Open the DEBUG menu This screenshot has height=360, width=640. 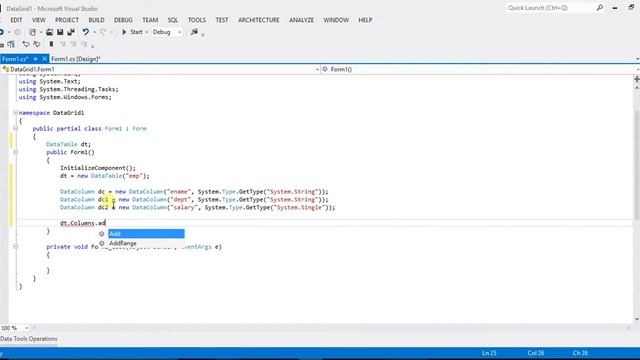pyautogui.click(x=123, y=20)
